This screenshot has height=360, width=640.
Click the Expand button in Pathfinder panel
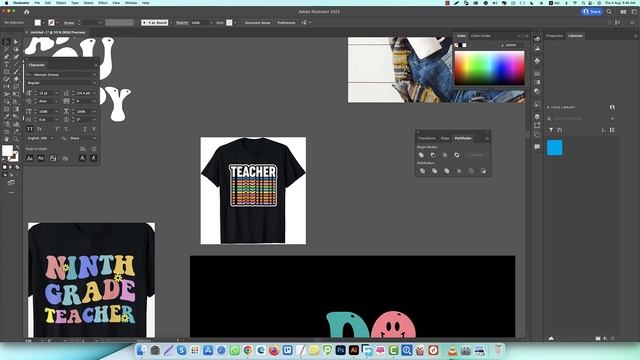pyautogui.click(x=476, y=155)
